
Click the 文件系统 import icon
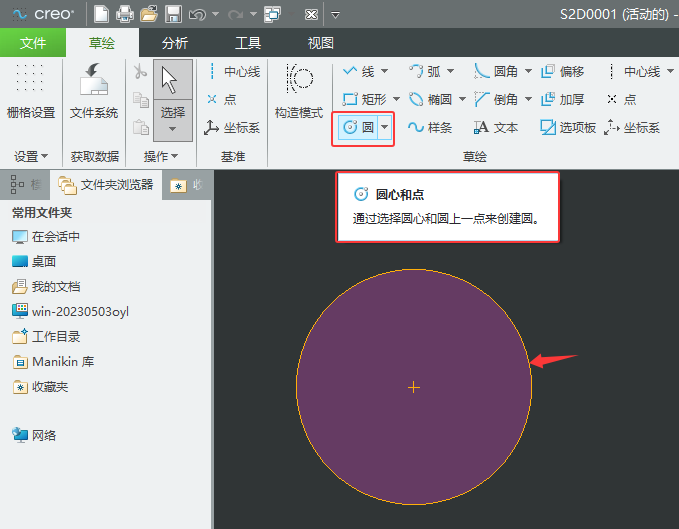(x=94, y=91)
